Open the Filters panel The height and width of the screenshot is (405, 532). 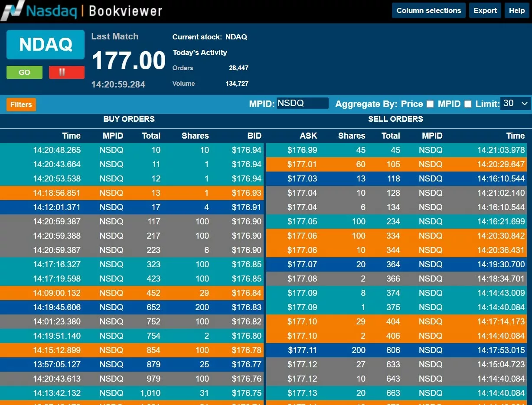21,104
